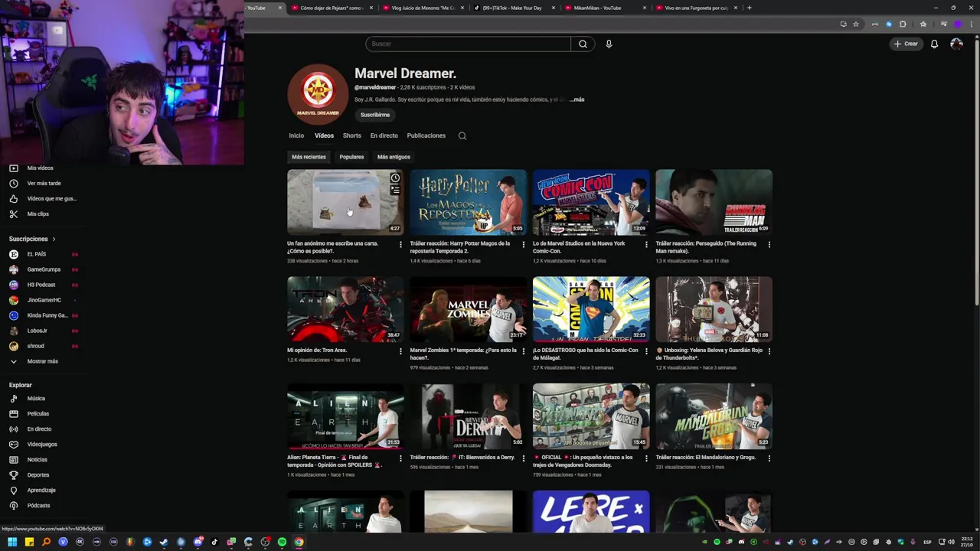Select the Populares filter chip
This screenshot has height=551, width=980.
[351, 157]
